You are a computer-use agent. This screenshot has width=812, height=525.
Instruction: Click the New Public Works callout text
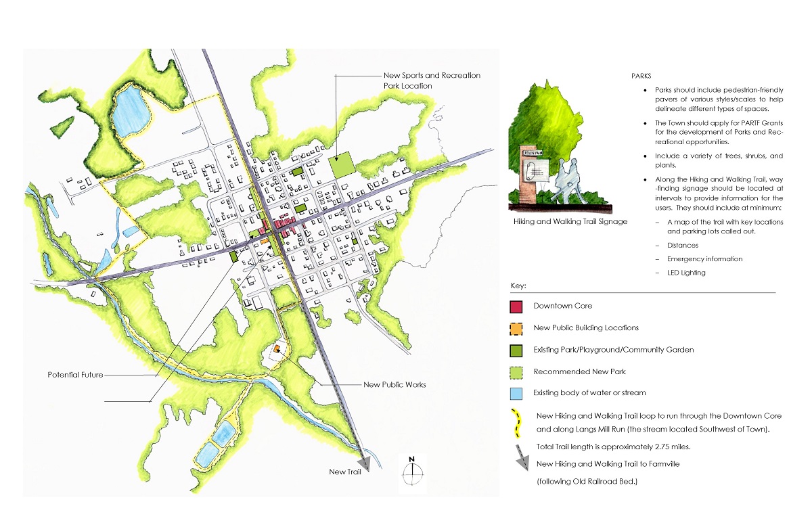click(x=394, y=384)
